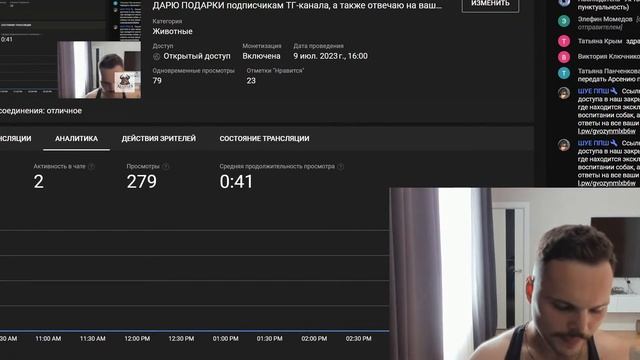The image size is (640, 360).
Task: Click ШУЕ ППШ avatar right below Татьяна Панченкова
Action: [x=564, y=93]
